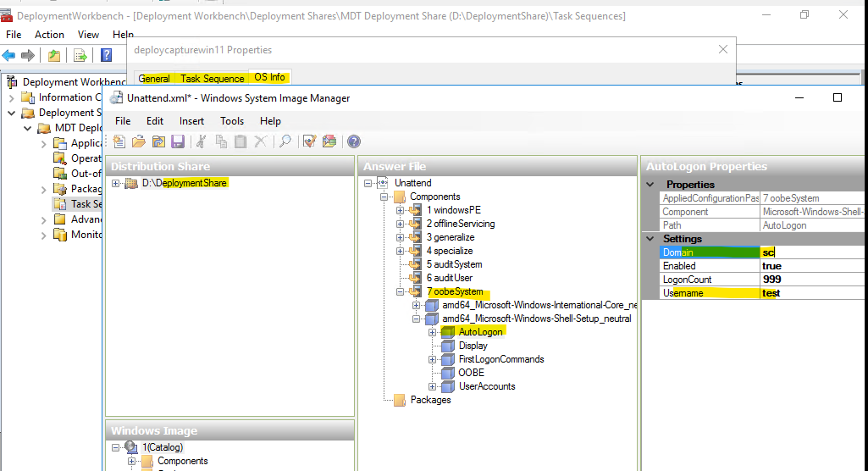Screen dimensions: 868x471
Task: Click the Unattend root node icon
Action: click(383, 183)
